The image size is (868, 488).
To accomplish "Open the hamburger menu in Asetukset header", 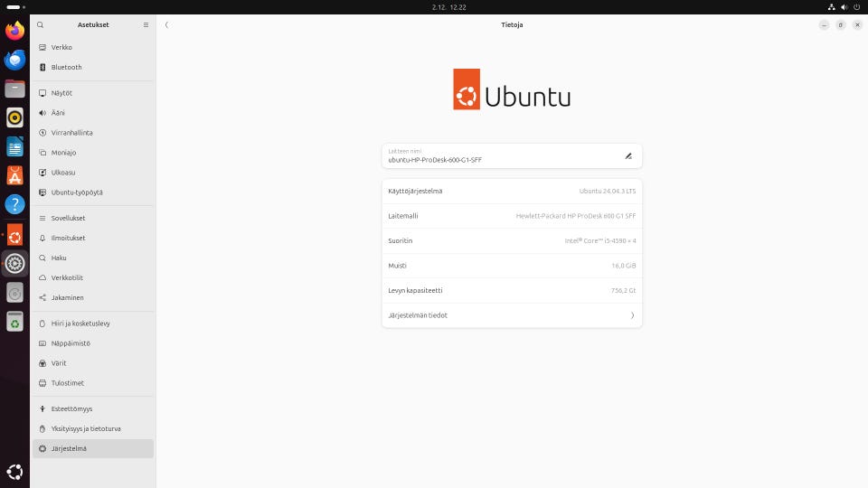I will 146,25.
